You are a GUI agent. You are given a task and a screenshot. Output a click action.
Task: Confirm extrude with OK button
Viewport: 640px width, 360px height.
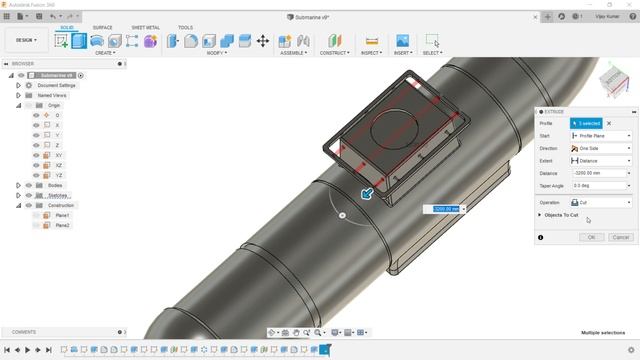point(591,237)
